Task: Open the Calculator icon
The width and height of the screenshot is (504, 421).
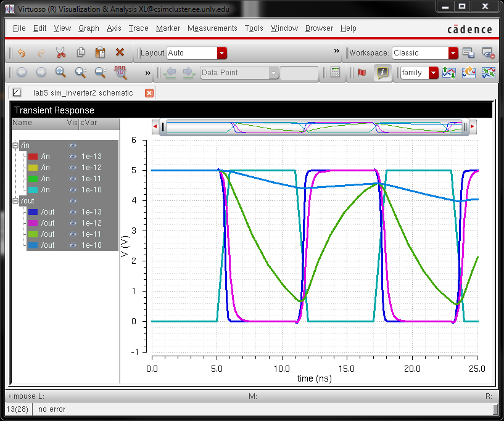Action: click(x=336, y=73)
